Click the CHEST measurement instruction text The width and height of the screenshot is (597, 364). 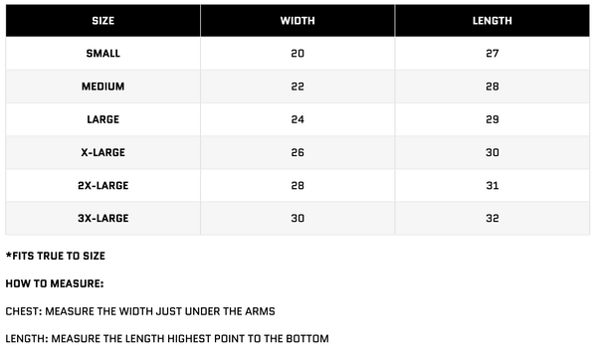140,311
